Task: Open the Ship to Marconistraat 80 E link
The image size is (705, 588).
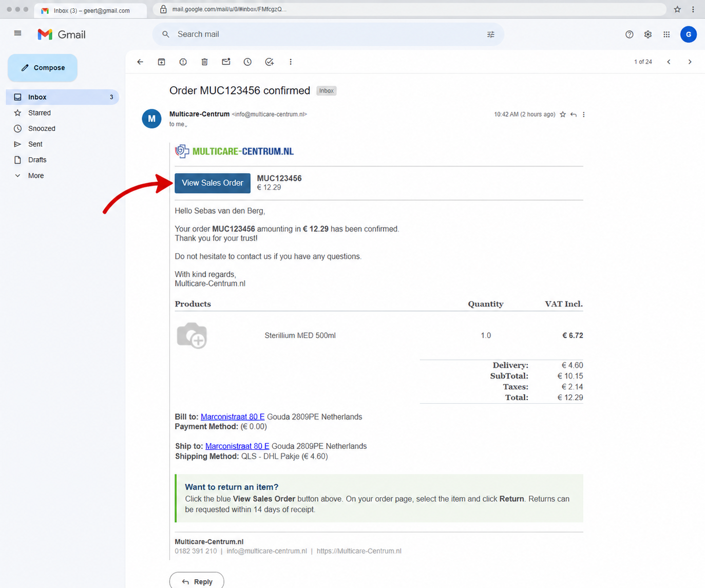Action: [237, 446]
